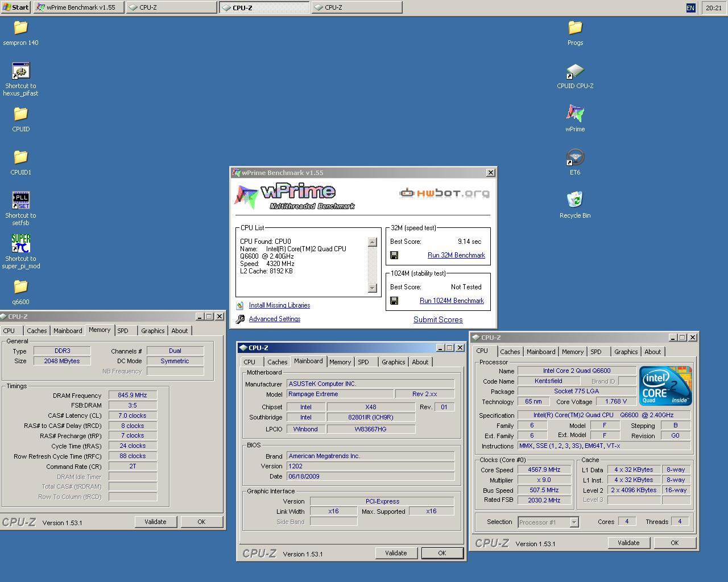This screenshot has height=582, width=728.
Task: Select CPU tab in Mainboard CPU-Z window
Action: click(249, 362)
